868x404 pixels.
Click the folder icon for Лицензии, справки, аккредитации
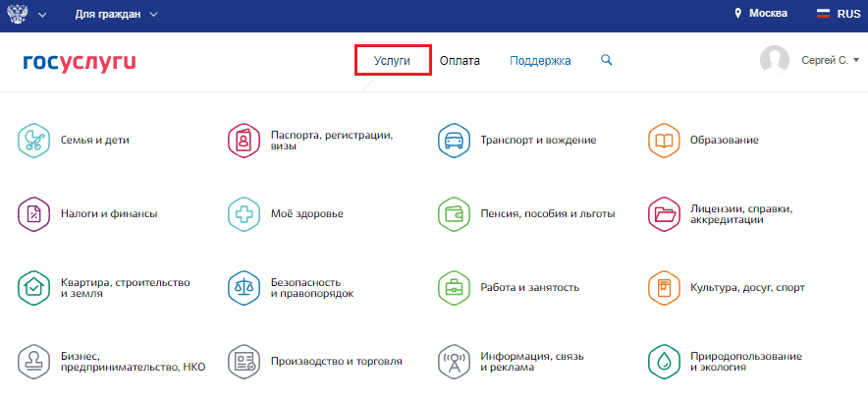point(664,214)
